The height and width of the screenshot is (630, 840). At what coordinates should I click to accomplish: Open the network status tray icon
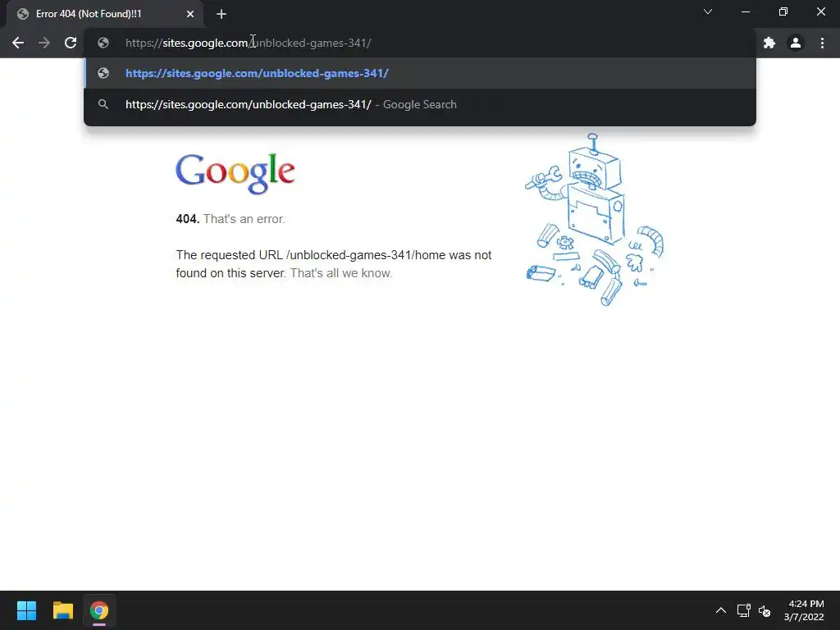pos(743,610)
